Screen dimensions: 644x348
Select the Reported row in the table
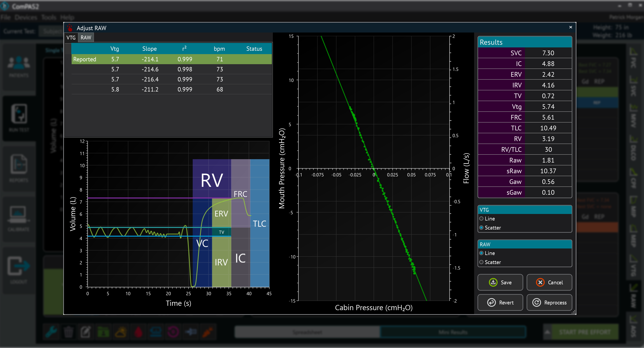coord(172,59)
